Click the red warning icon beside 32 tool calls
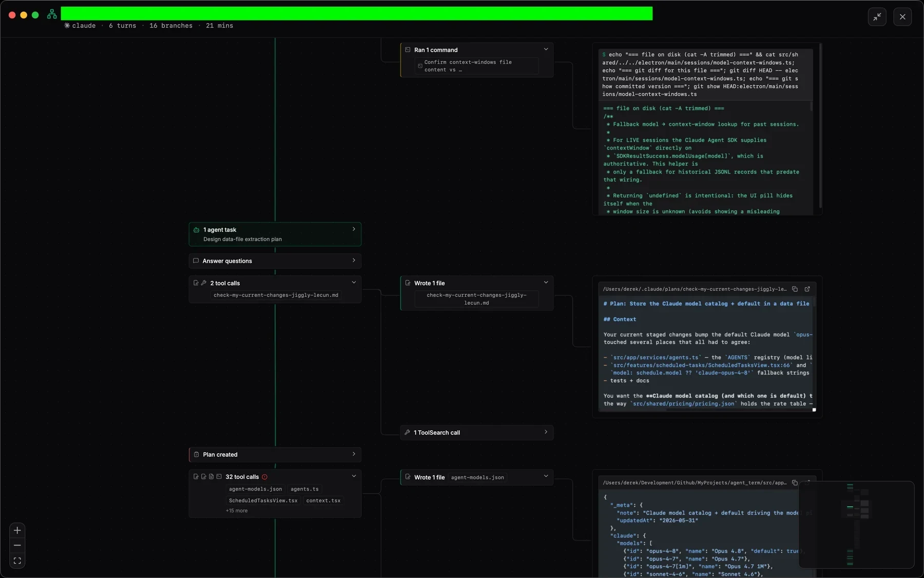 264,477
